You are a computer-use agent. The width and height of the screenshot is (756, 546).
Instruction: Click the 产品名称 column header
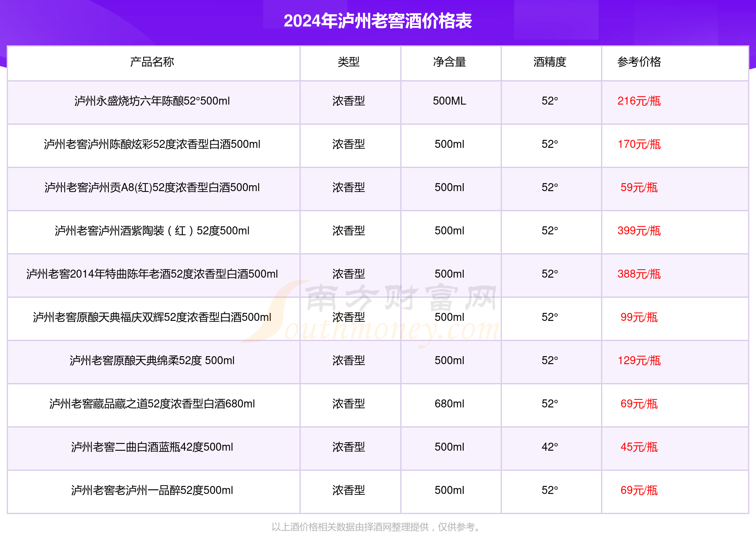pyautogui.click(x=152, y=62)
